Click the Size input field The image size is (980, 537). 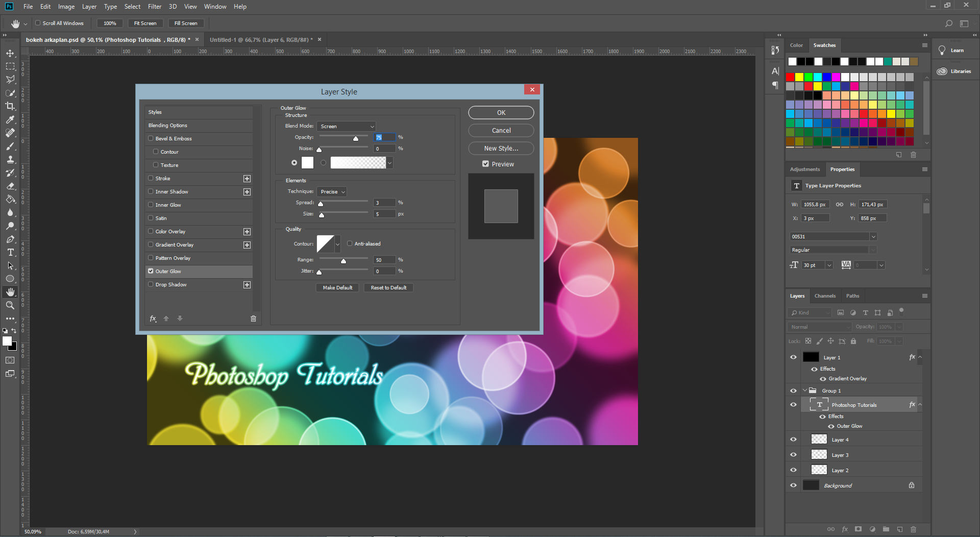(384, 214)
